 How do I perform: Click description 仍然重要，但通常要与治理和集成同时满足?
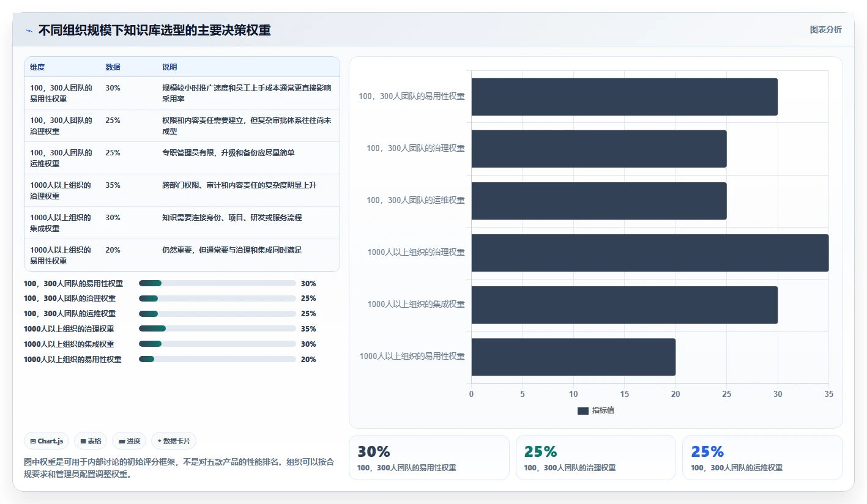pos(232,250)
